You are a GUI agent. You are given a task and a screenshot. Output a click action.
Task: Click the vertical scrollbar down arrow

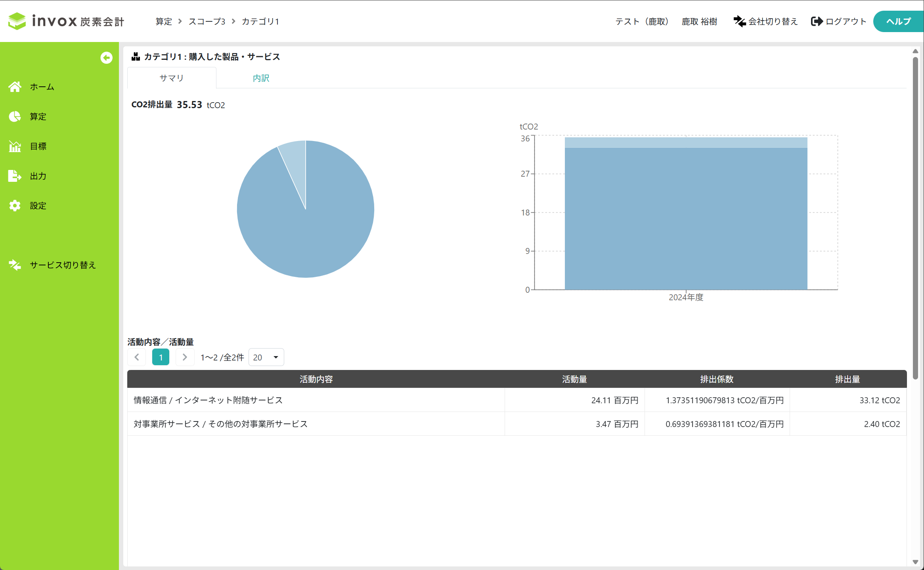pos(915,562)
